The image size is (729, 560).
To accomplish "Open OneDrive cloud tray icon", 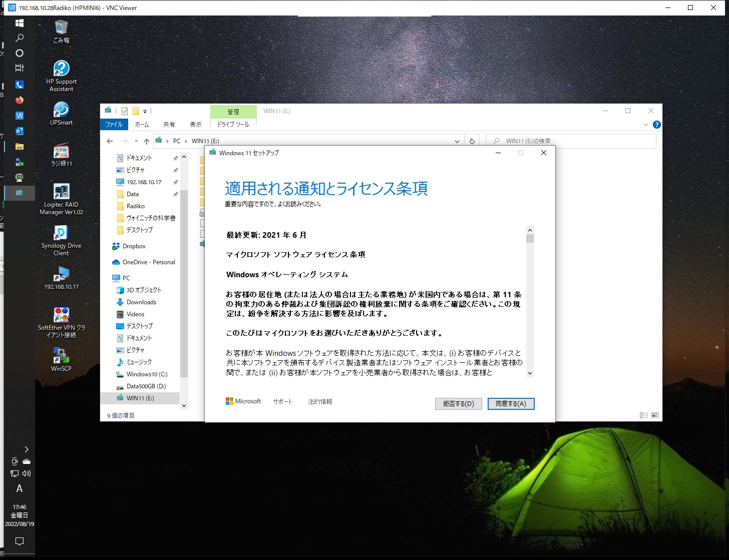I will click(x=27, y=461).
